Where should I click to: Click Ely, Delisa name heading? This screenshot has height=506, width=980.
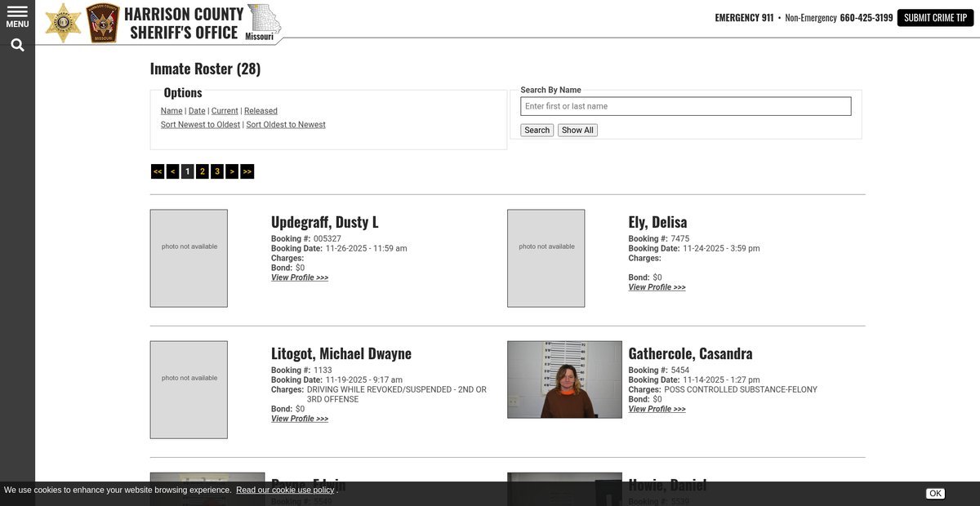[657, 222]
